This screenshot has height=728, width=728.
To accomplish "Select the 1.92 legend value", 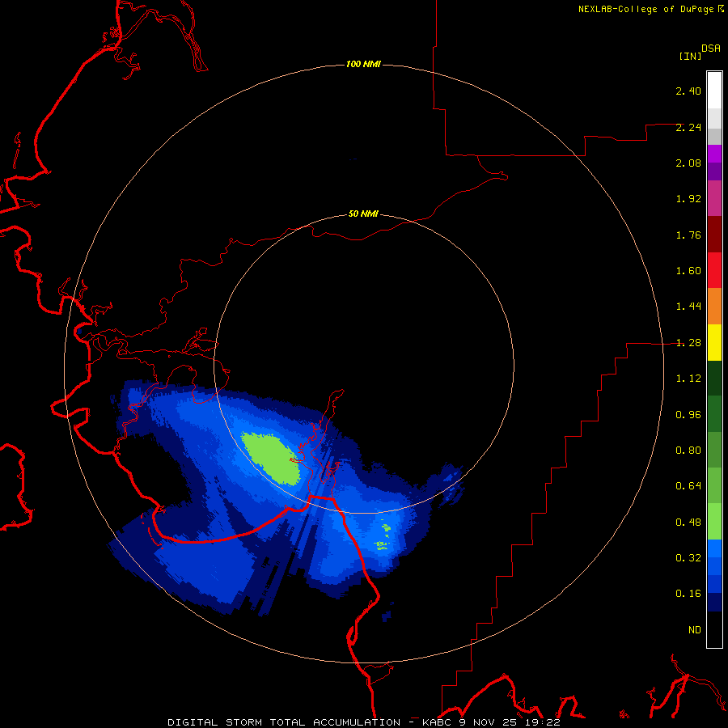I will click(x=688, y=199).
